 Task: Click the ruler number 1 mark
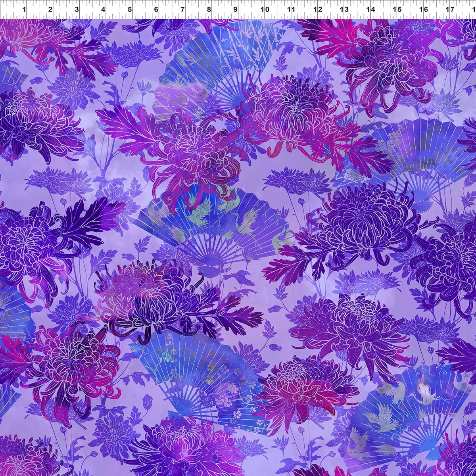tap(24, 9)
